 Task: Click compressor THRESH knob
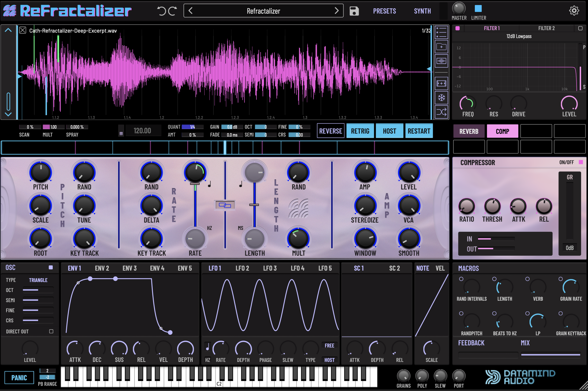492,206
